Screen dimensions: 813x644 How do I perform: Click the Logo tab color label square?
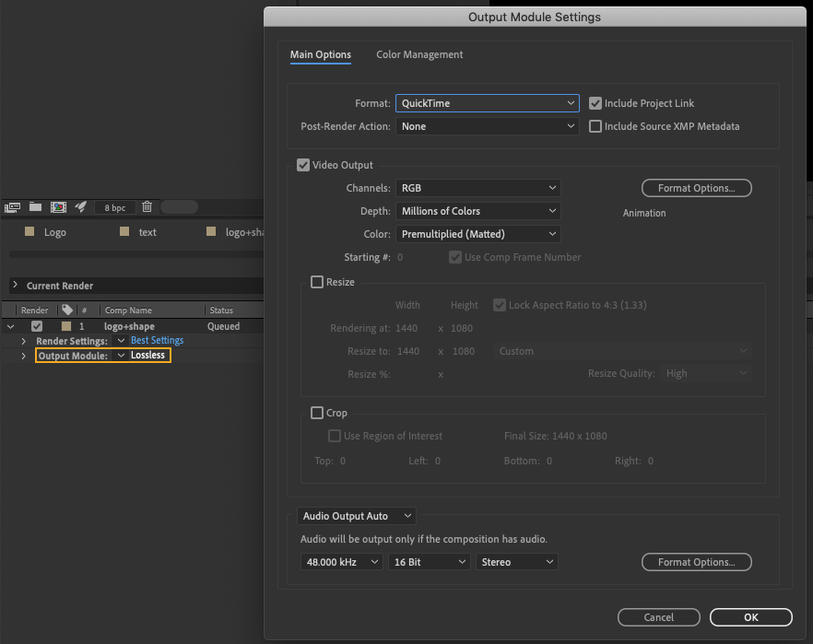tap(29, 232)
